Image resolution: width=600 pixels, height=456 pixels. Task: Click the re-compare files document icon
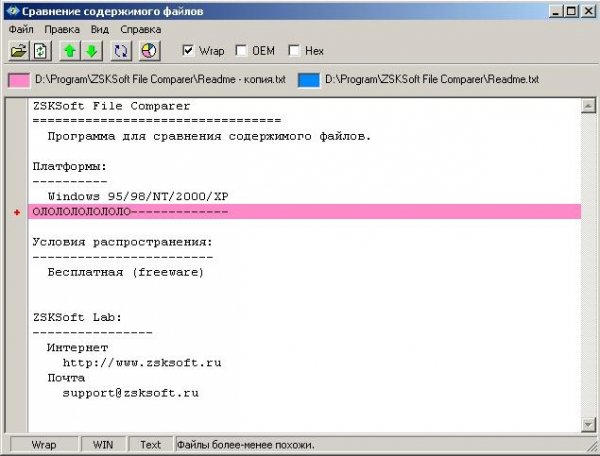(40, 51)
